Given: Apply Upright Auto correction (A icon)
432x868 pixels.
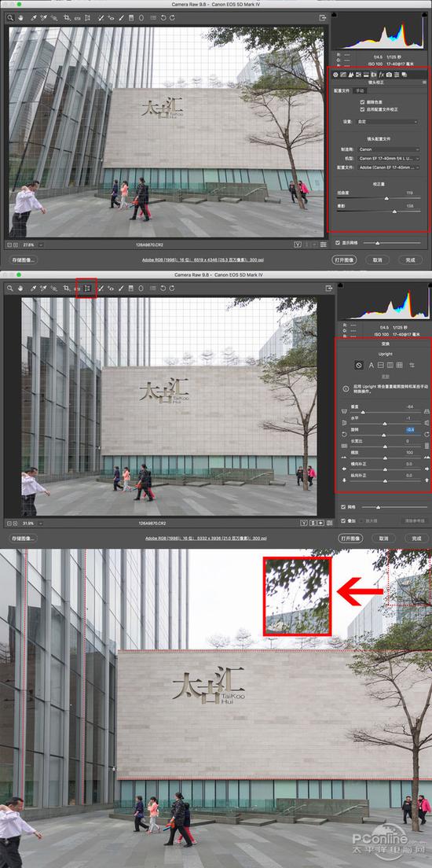Looking at the screenshot, I should tap(372, 366).
